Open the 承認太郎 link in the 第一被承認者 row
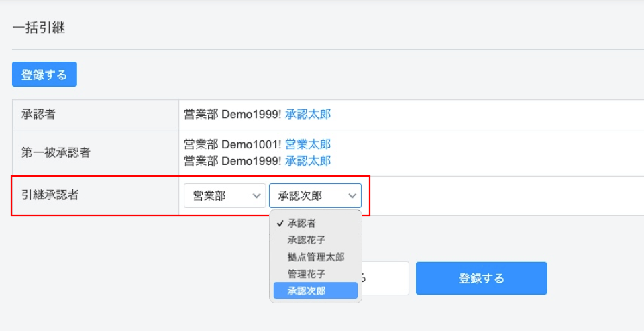Image resolution: width=644 pixels, height=331 pixels. click(x=308, y=160)
